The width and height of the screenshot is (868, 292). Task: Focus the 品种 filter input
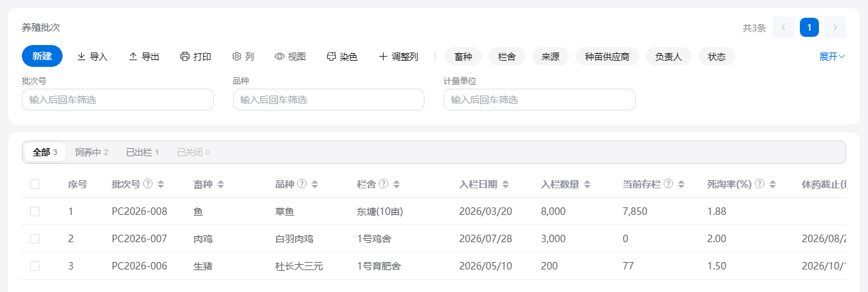pyautogui.click(x=328, y=100)
